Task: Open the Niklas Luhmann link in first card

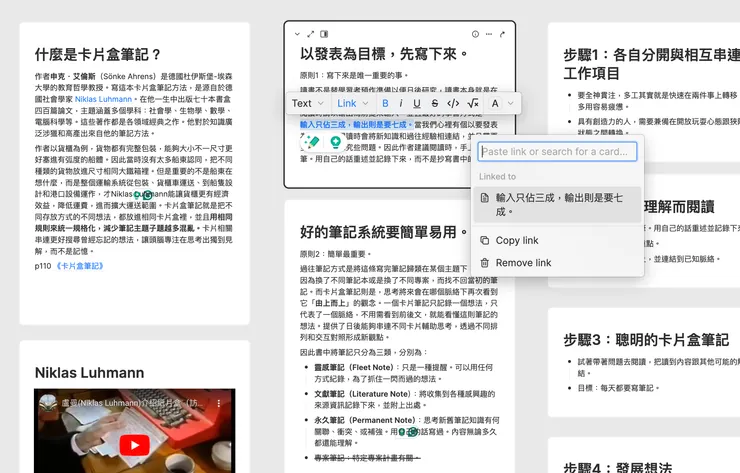Action: (x=103, y=99)
